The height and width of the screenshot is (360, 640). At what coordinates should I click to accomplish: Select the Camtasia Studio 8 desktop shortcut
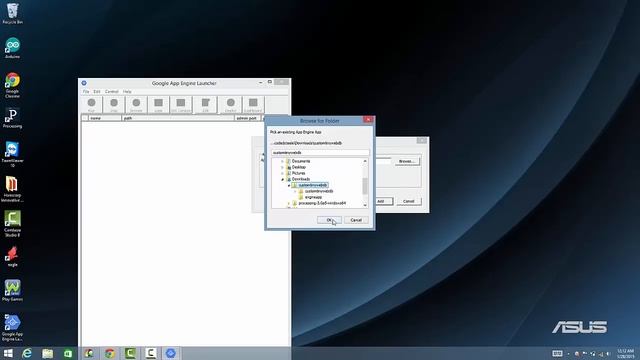[12, 224]
